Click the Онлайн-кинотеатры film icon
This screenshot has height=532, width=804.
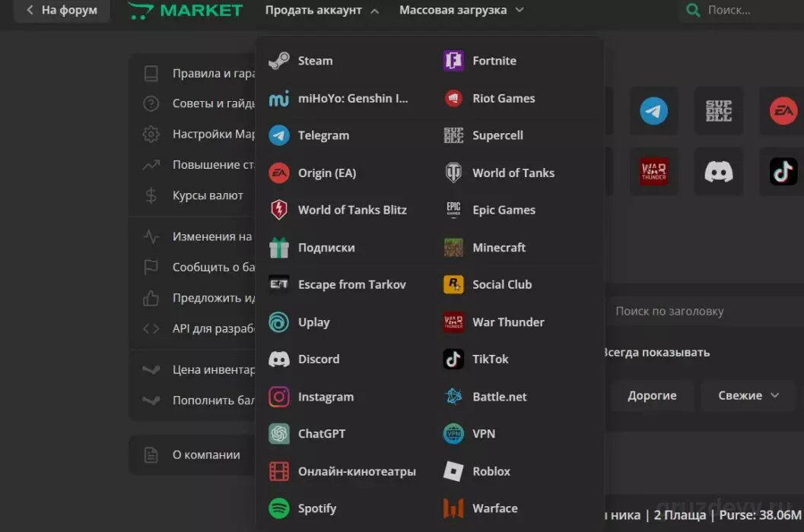click(x=279, y=471)
